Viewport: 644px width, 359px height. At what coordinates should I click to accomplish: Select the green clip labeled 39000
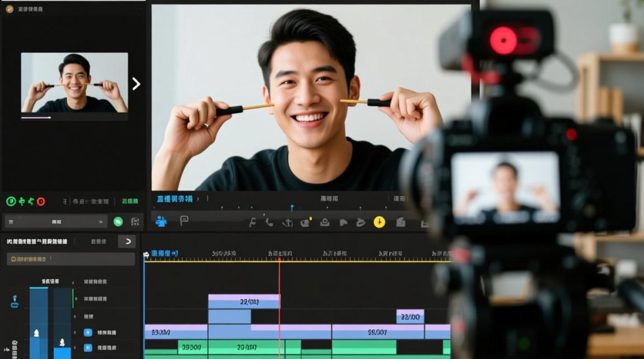(192, 347)
